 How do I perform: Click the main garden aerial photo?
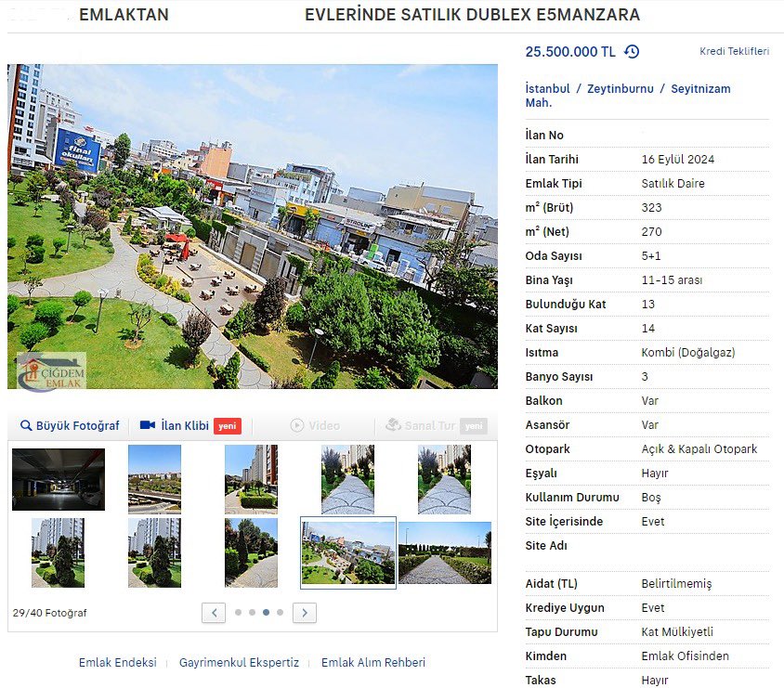(253, 227)
